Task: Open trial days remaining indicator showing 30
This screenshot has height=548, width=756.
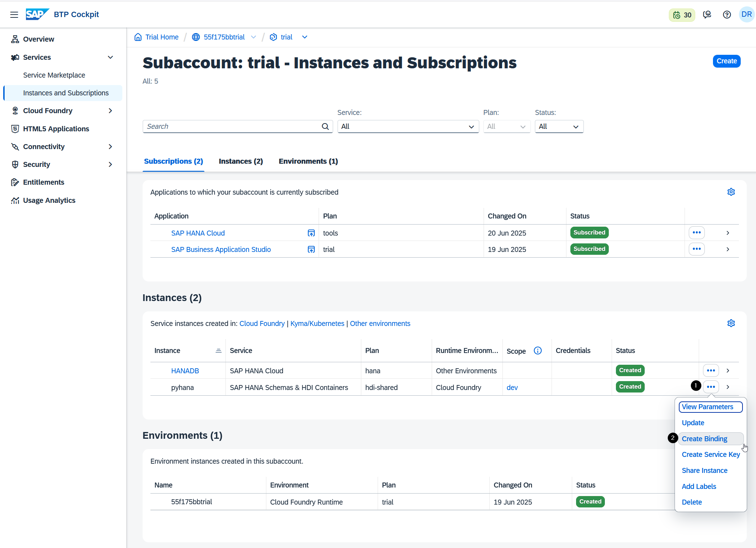Action: click(682, 15)
